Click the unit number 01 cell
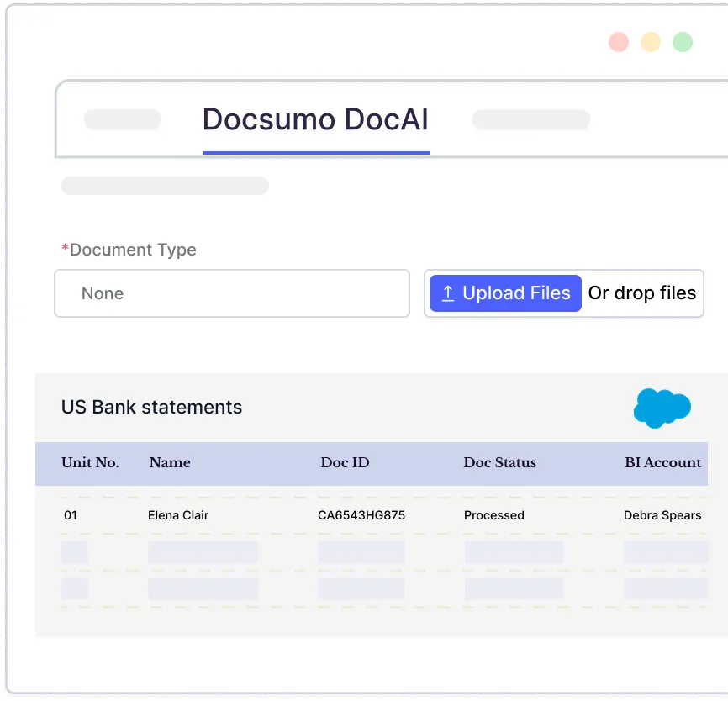The width and height of the screenshot is (728, 701). (71, 515)
